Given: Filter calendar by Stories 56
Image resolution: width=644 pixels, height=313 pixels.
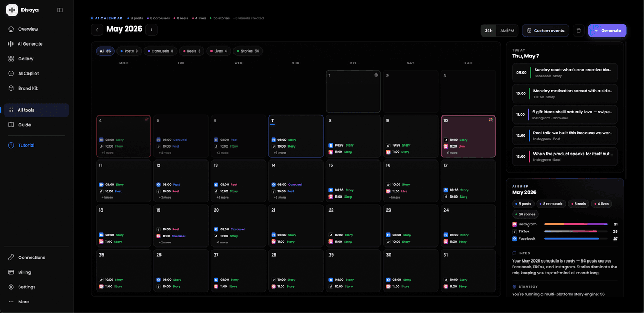Looking at the screenshot, I should click(x=248, y=51).
